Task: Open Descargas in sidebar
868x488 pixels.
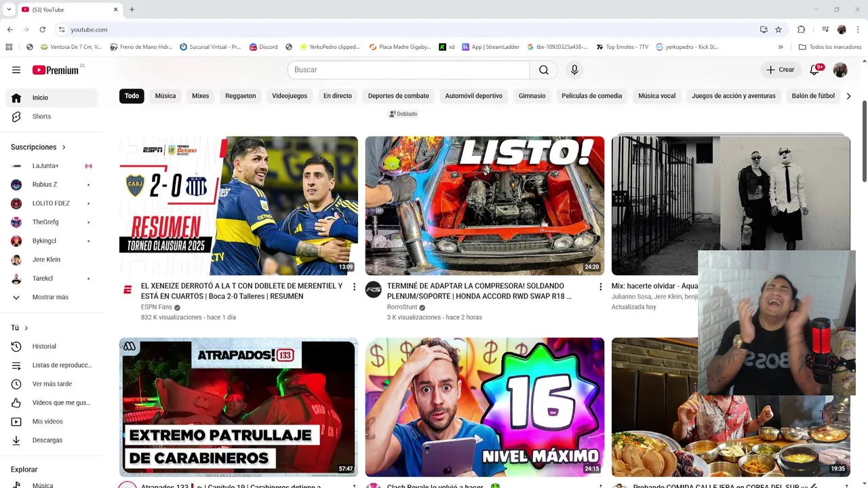Action: [x=52, y=441]
